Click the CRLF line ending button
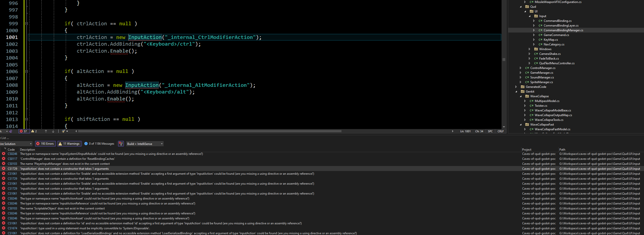644x235 pixels. point(501,131)
